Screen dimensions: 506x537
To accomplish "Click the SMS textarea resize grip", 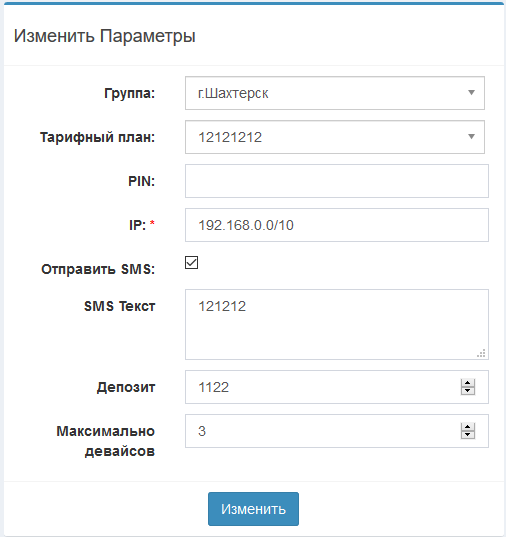I will (x=481, y=353).
